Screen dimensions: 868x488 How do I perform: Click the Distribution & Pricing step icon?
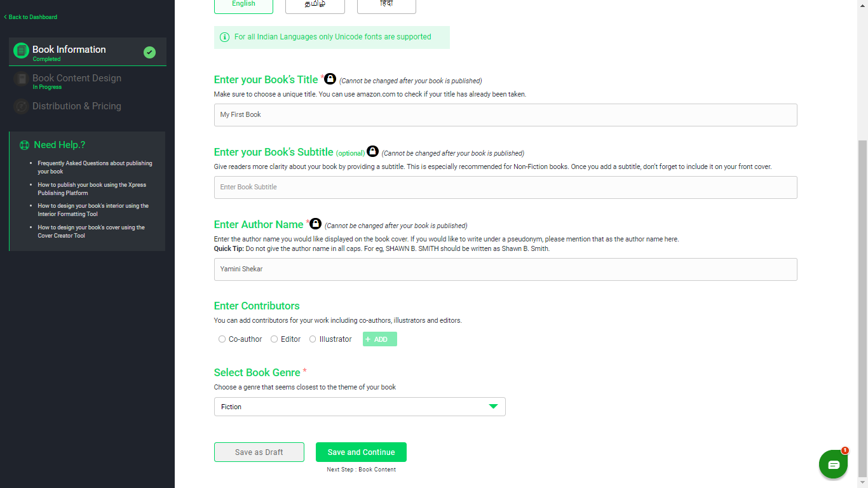point(21,106)
